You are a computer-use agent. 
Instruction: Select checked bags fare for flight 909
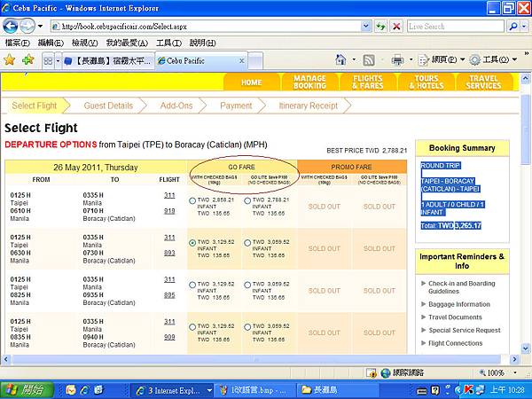[x=192, y=327]
